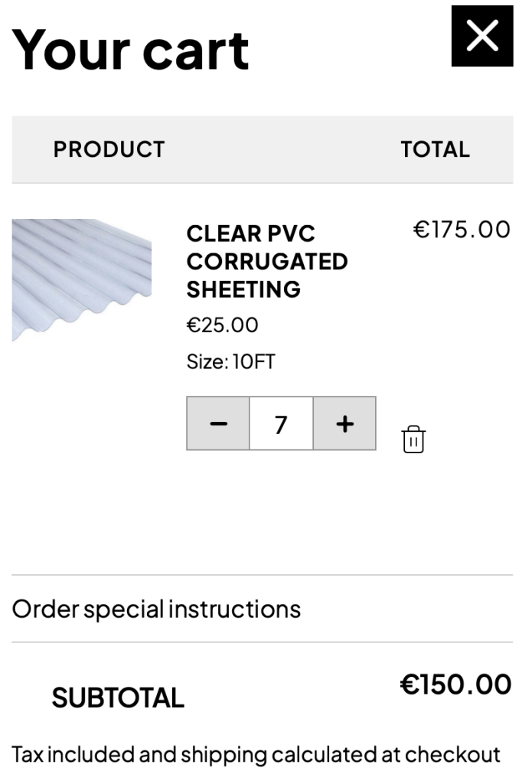The image size is (532, 784).
Task: Click the €175.00 line total
Action: click(462, 230)
